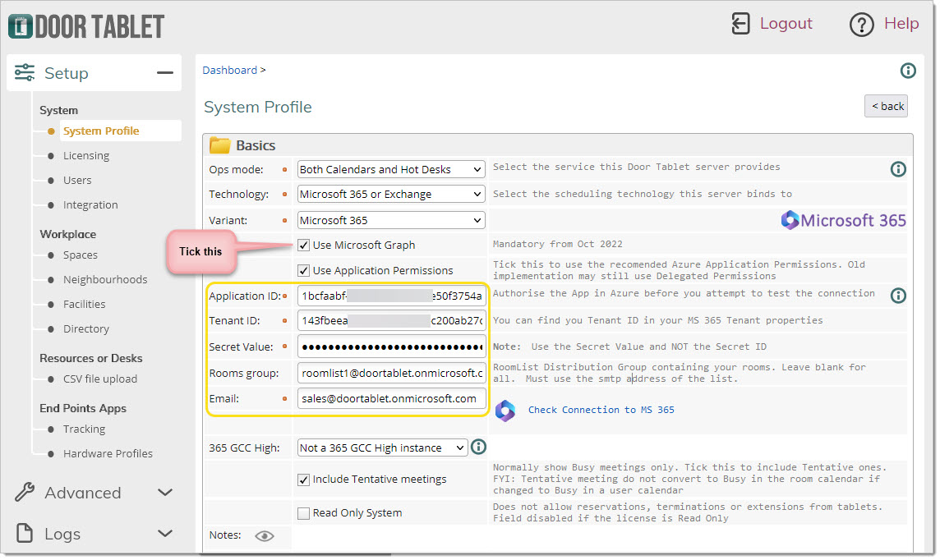Click the Secret Value password field

pyautogui.click(x=391, y=347)
